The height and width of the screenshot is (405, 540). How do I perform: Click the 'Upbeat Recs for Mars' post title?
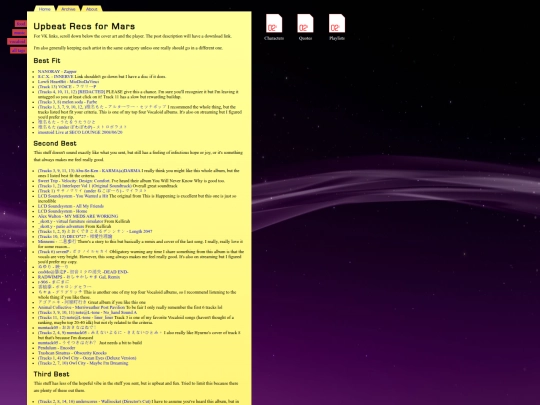coord(84,26)
